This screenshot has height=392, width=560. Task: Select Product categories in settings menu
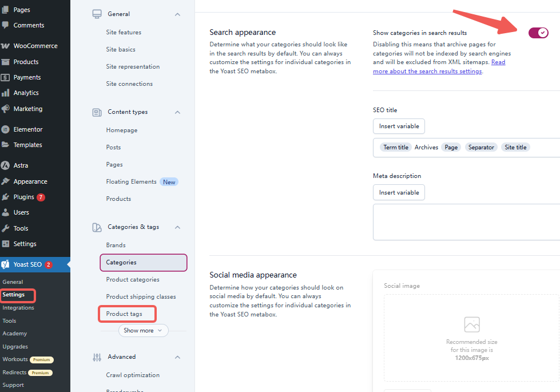pyautogui.click(x=133, y=279)
